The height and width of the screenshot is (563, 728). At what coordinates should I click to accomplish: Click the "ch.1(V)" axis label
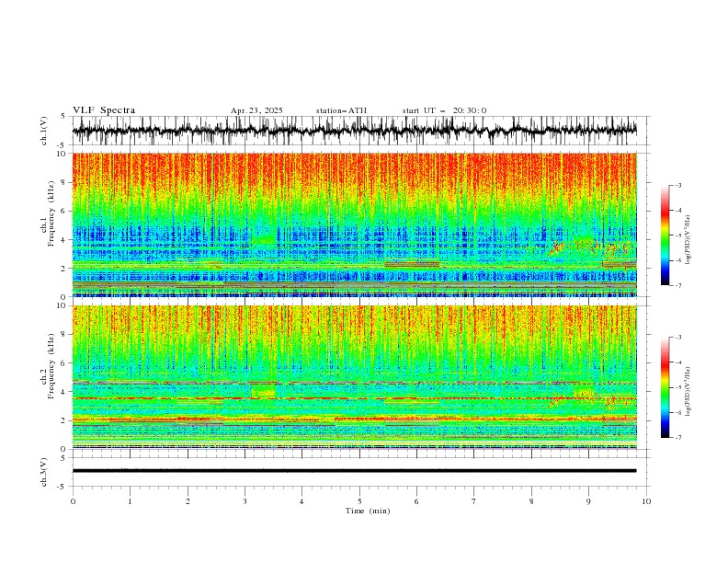click(44, 131)
